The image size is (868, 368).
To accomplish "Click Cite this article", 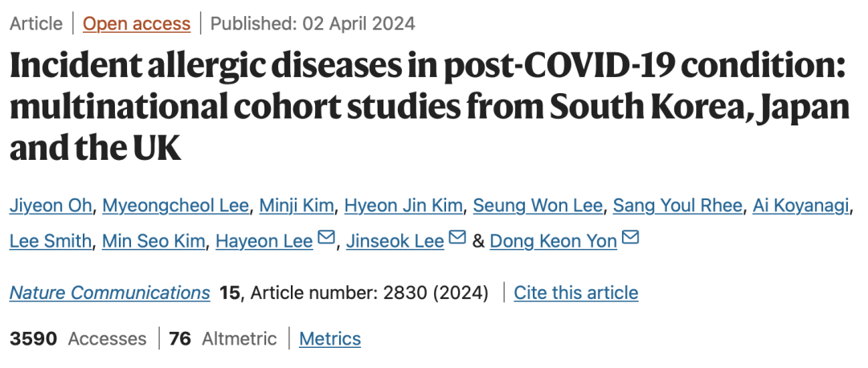I will pyautogui.click(x=576, y=292).
